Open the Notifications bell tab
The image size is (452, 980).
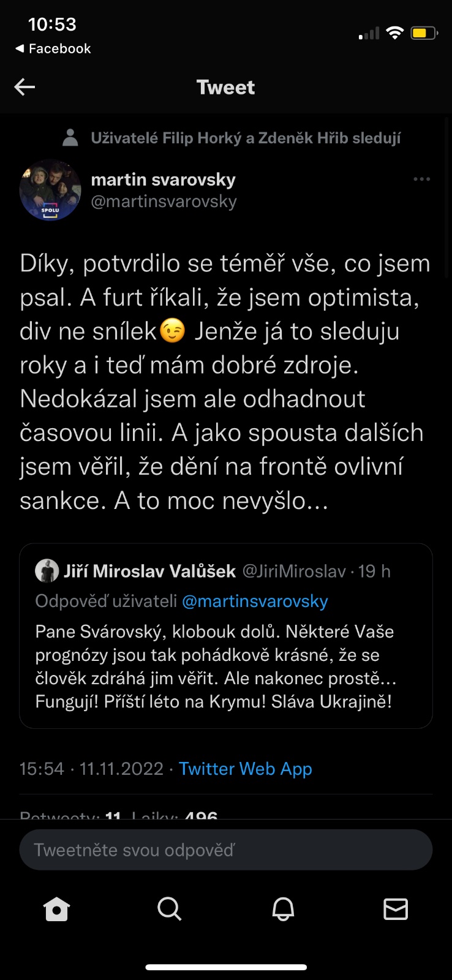(x=283, y=909)
